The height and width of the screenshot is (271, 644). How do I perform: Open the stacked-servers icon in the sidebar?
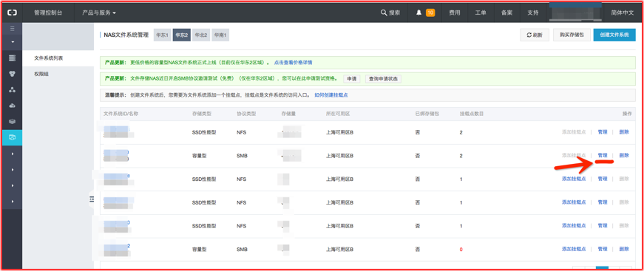pos(13,58)
